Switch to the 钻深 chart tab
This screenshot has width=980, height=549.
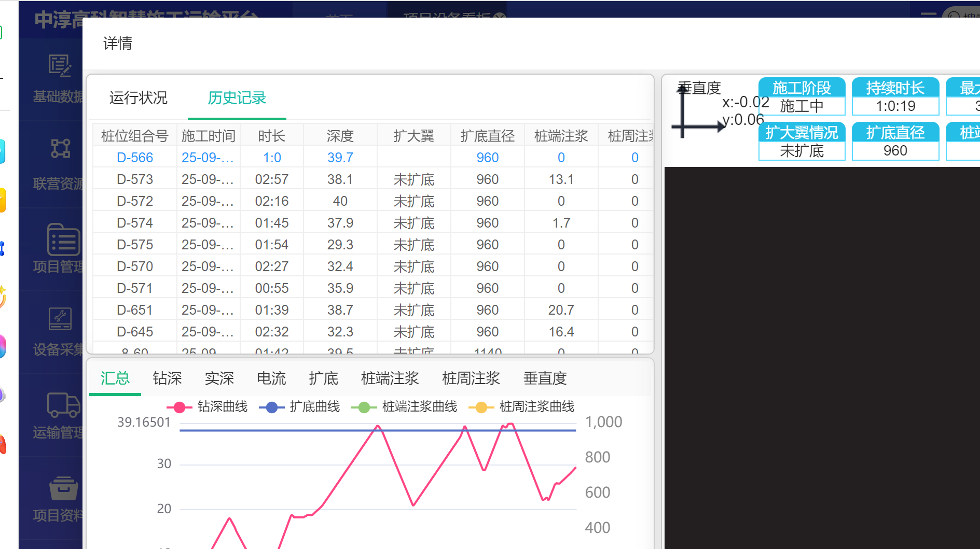167,378
